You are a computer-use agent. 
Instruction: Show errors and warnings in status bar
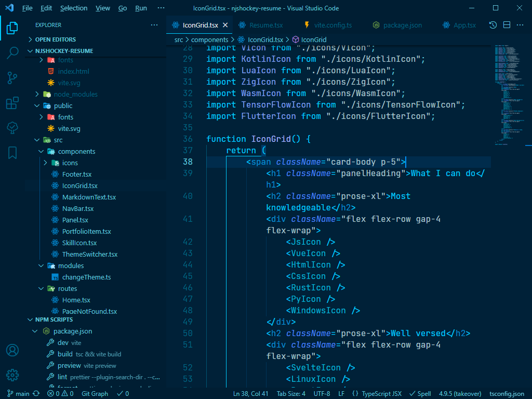(61, 394)
